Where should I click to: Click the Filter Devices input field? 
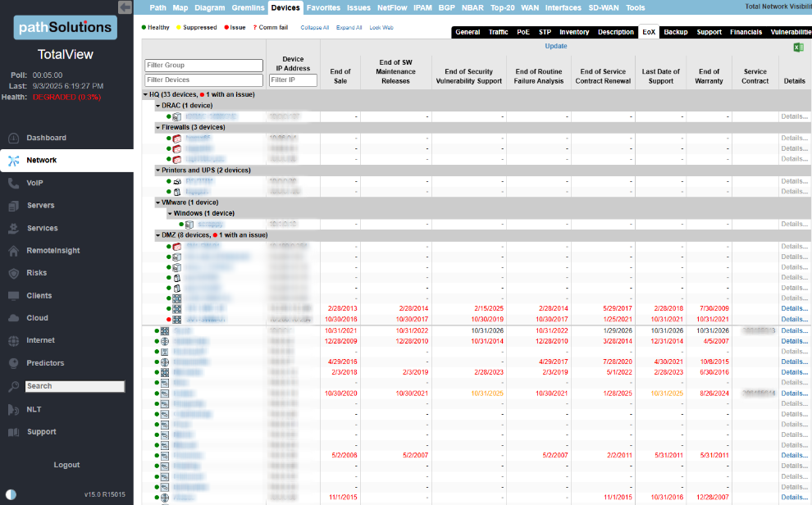point(203,80)
